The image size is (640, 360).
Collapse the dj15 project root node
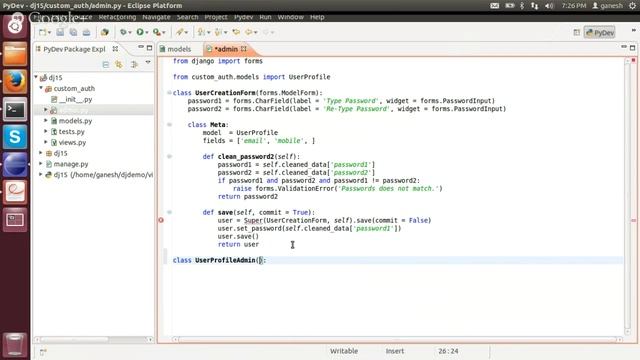36,77
